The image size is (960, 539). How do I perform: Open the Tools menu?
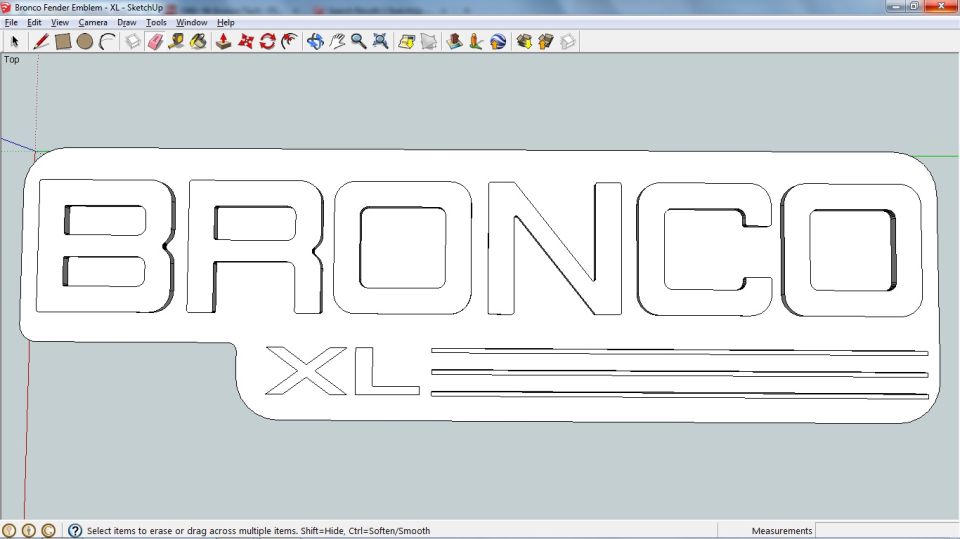(x=156, y=22)
